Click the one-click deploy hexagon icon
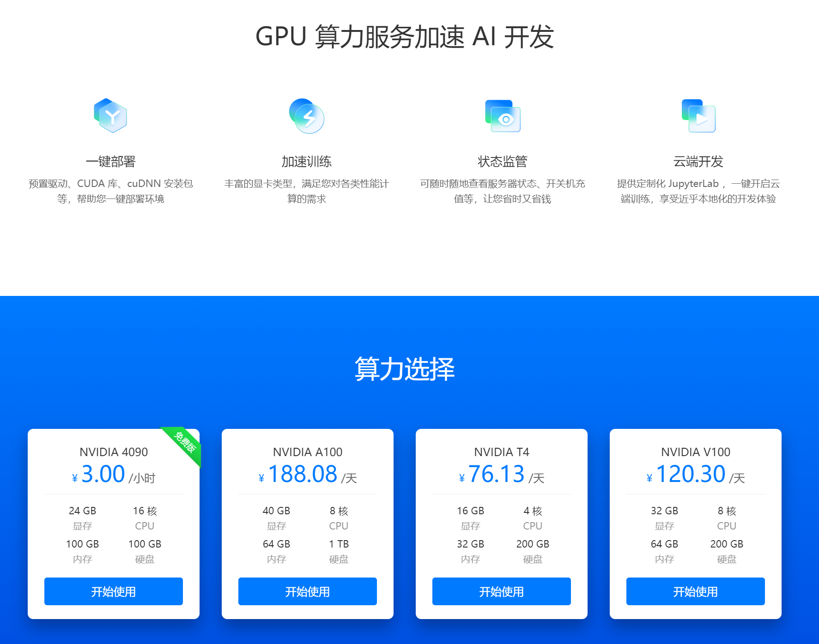The image size is (819, 644). click(110, 116)
